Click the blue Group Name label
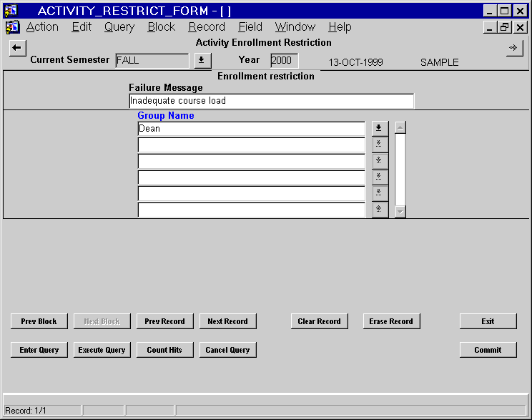This screenshot has width=532, height=420. 166,115
